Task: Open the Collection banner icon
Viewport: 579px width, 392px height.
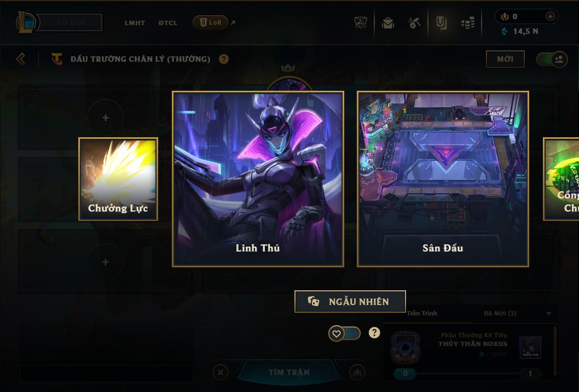Action: click(441, 23)
